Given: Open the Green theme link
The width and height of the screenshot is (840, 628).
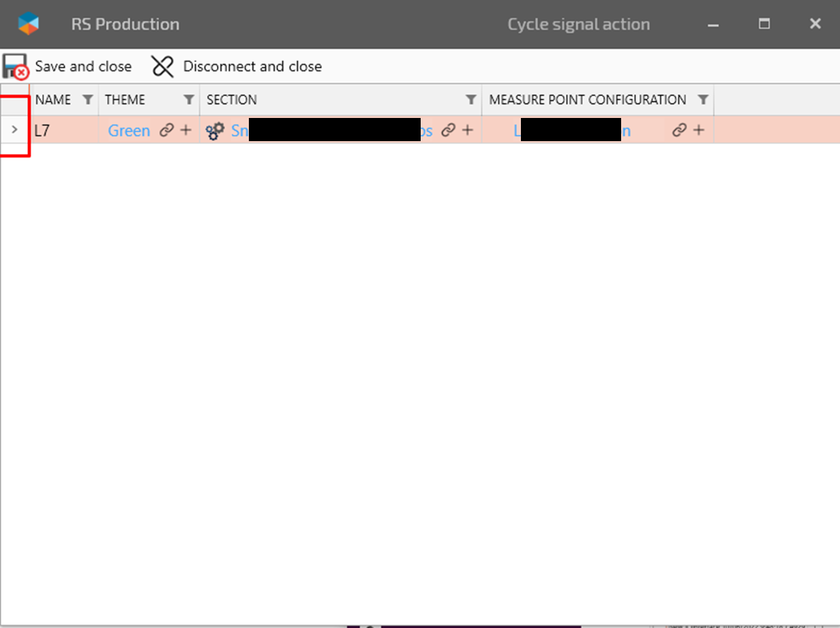Looking at the screenshot, I should pos(129,131).
